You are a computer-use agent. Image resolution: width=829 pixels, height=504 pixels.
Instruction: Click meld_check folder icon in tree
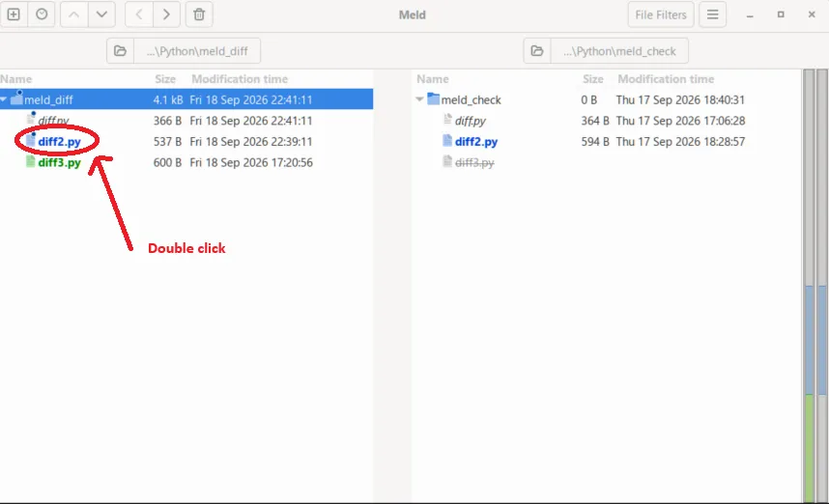[433, 98]
